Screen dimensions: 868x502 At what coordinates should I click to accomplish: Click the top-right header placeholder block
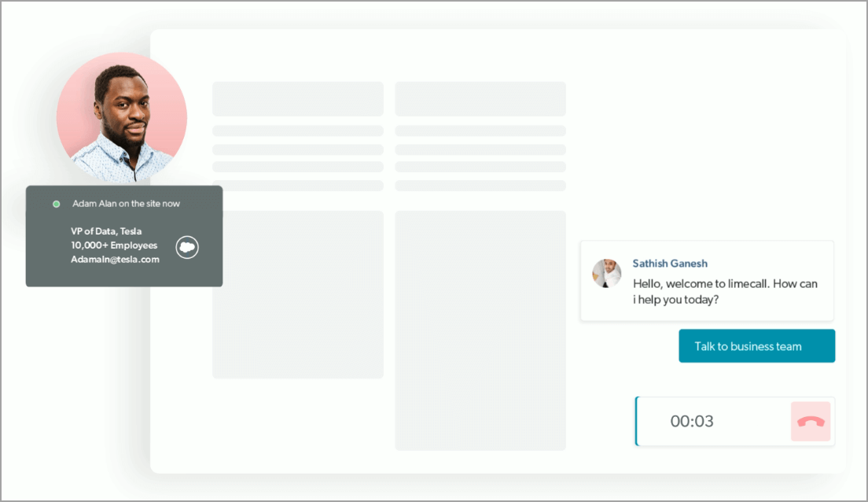[480, 99]
